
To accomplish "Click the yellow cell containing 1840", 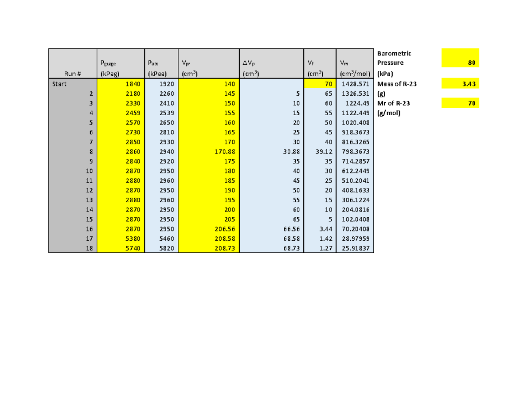I will (x=120, y=83).
